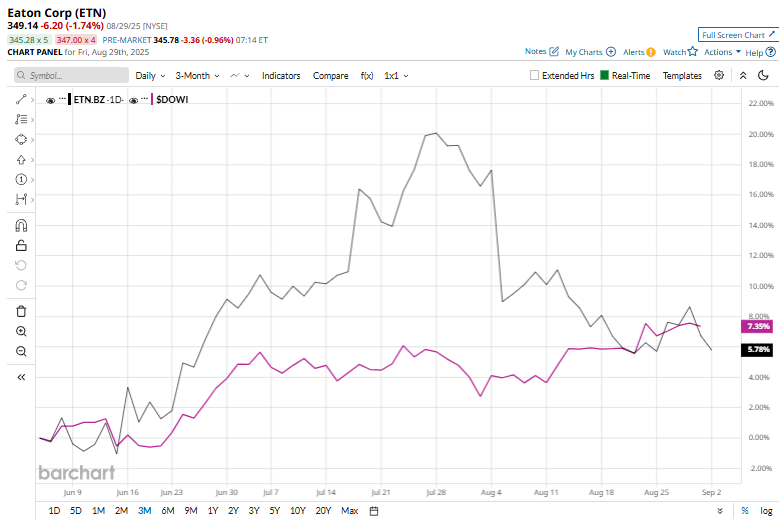The image size is (782, 527).
Task: Open Alerts link
Action: pyautogui.click(x=639, y=52)
